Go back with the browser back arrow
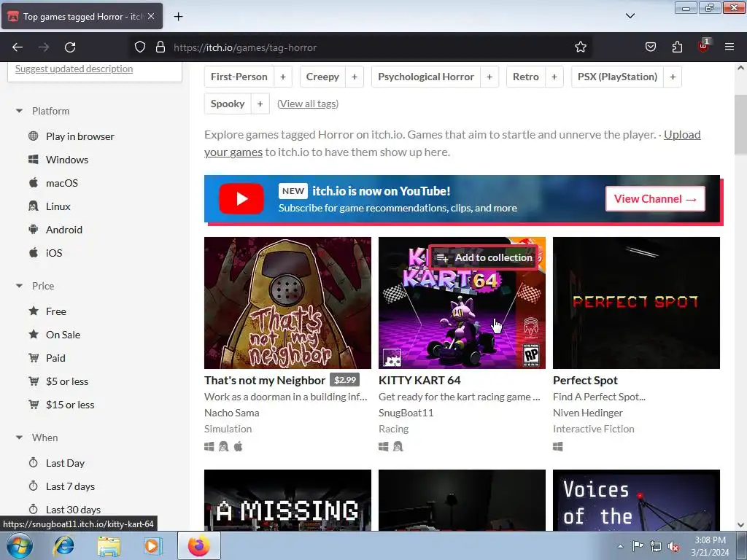Image resolution: width=747 pixels, height=560 pixels. click(18, 47)
